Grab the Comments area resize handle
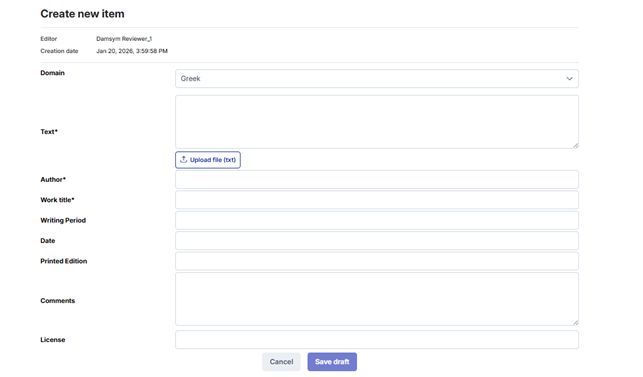Viewport: 643px width, 377px height. coord(575,322)
